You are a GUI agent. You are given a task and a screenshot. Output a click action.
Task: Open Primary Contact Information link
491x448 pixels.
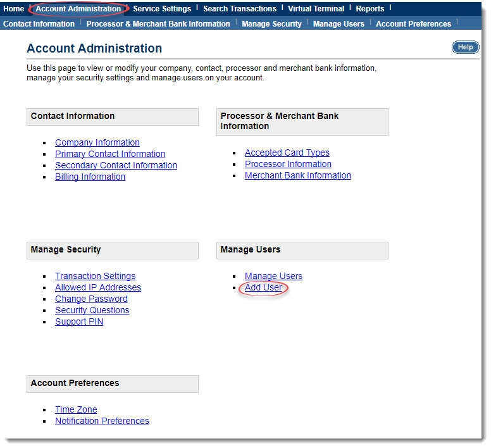click(x=110, y=154)
